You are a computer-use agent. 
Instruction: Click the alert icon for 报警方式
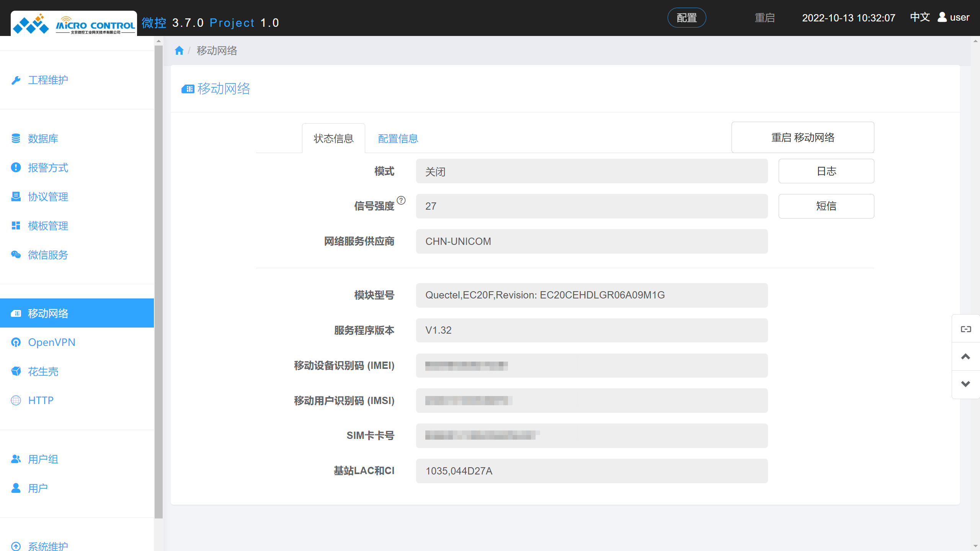point(16,168)
